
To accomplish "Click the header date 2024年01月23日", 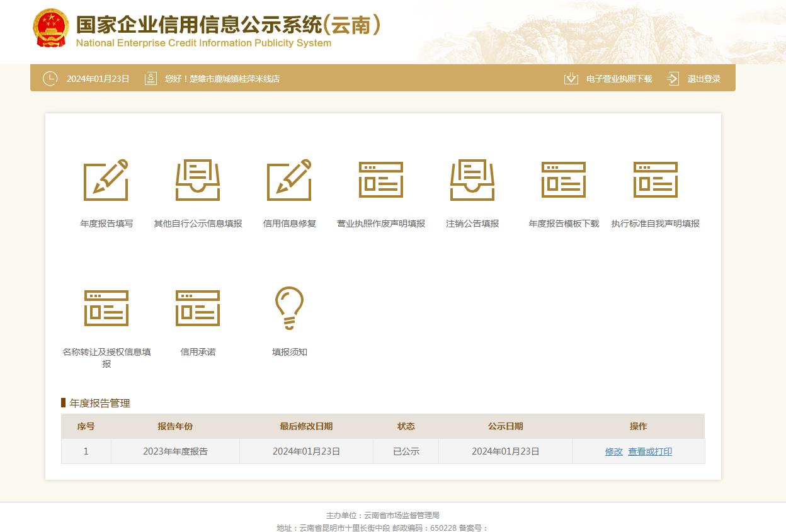I will coord(98,79).
